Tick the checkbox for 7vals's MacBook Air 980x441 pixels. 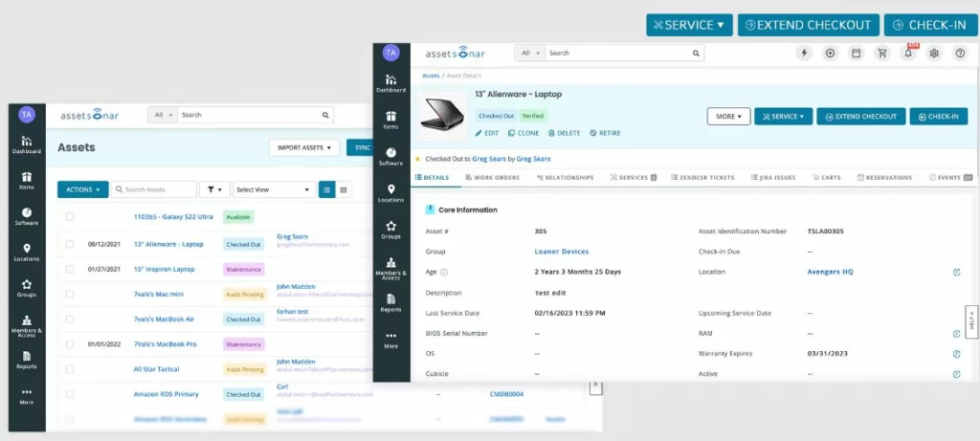click(x=69, y=320)
